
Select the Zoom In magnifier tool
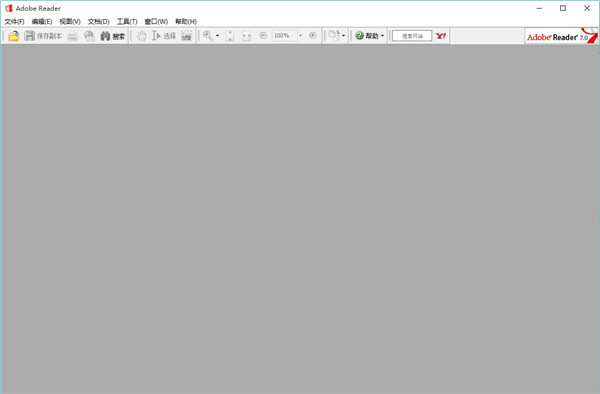click(208, 36)
